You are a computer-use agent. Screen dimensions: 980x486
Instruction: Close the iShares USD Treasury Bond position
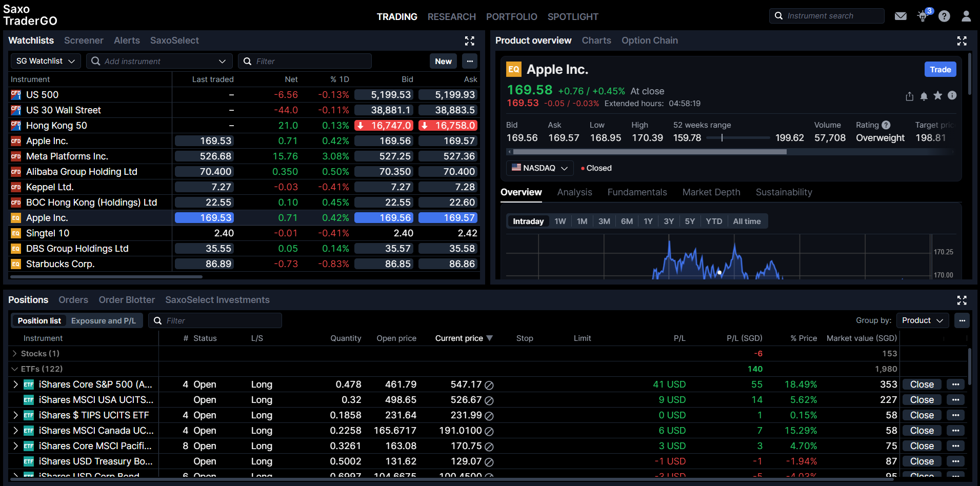tap(922, 461)
